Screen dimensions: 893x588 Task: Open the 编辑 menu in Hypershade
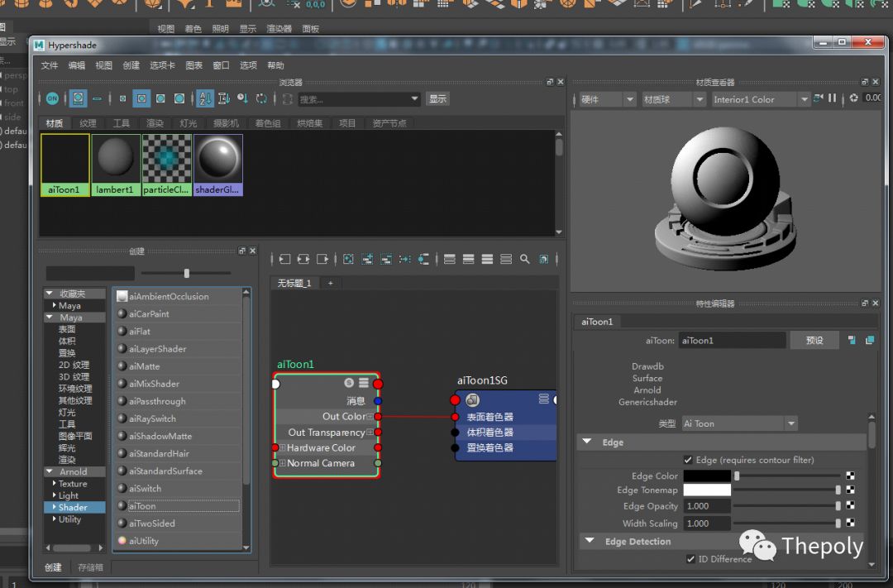(76, 65)
